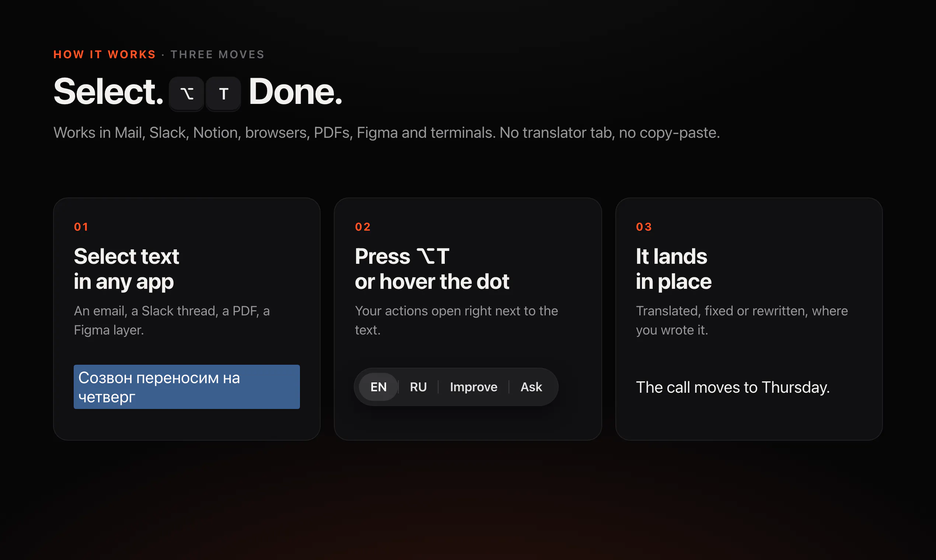
Task: Click the step number 03
Action: click(644, 227)
